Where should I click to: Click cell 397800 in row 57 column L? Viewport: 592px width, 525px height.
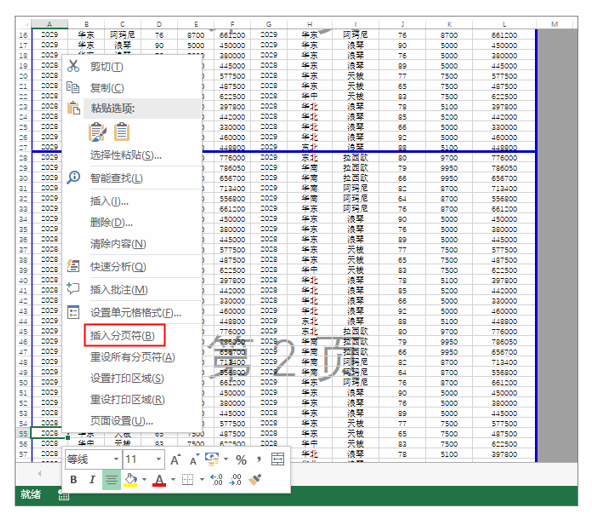[x=504, y=454]
